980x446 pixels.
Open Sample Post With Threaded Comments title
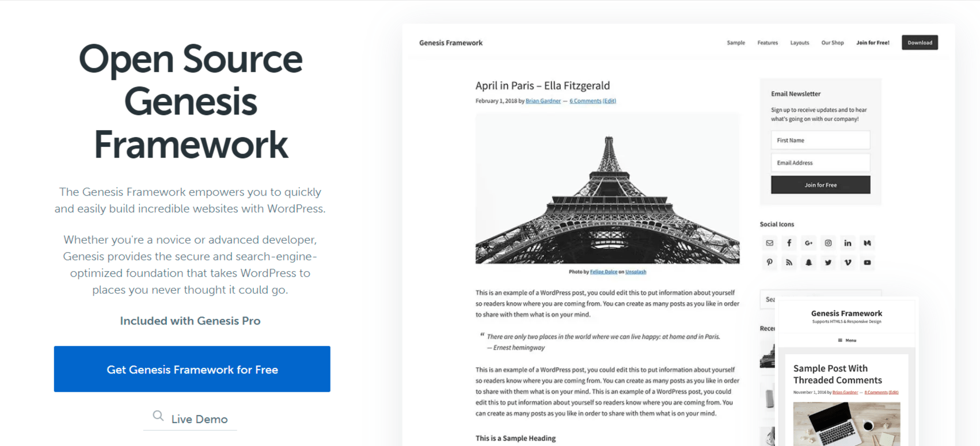[x=837, y=374]
